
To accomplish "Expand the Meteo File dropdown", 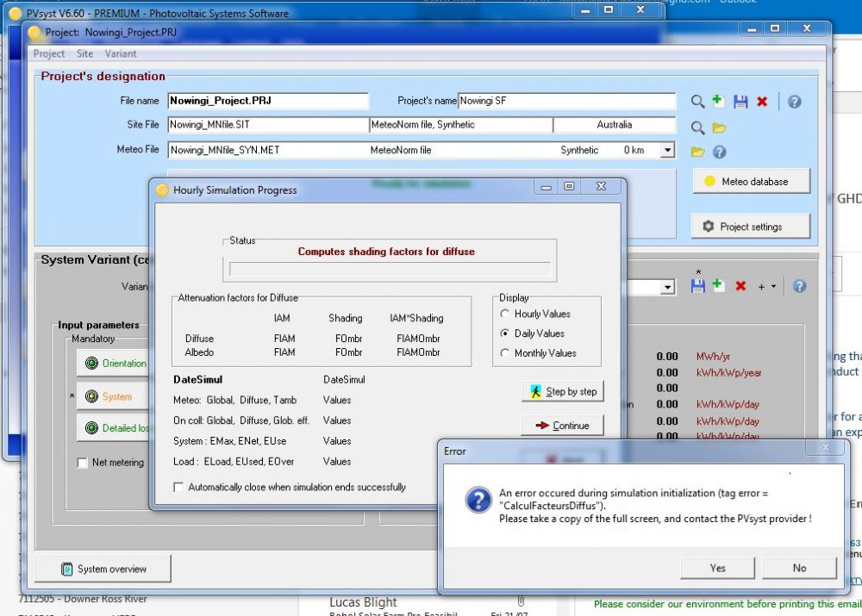I will (666, 150).
